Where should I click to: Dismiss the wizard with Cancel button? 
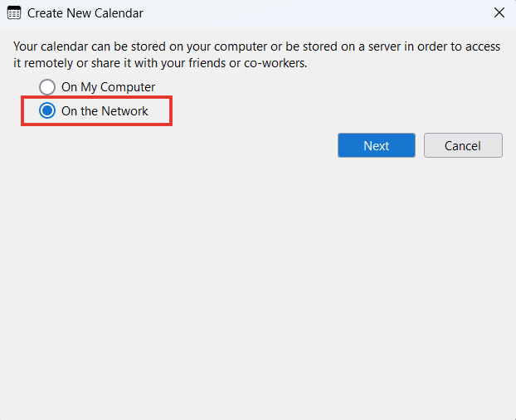click(x=463, y=145)
